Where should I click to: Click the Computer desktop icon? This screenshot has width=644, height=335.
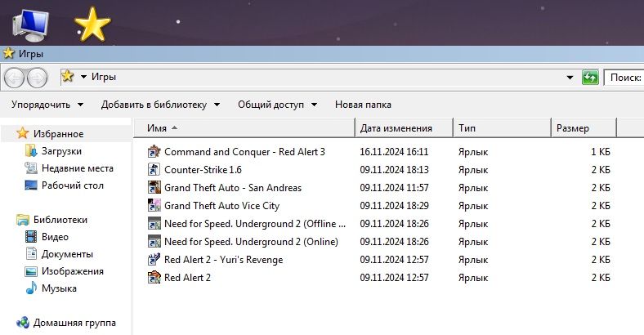pos(30,25)
